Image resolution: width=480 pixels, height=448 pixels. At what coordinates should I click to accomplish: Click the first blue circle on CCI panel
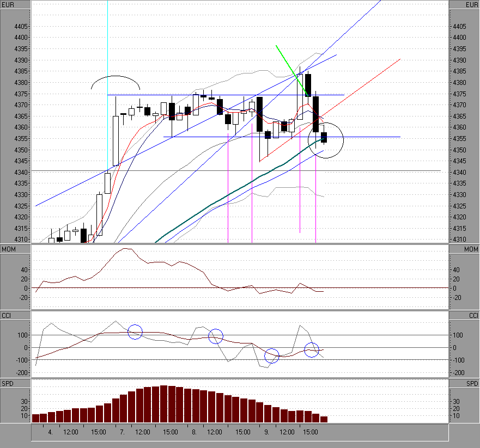tap(135, 332)
